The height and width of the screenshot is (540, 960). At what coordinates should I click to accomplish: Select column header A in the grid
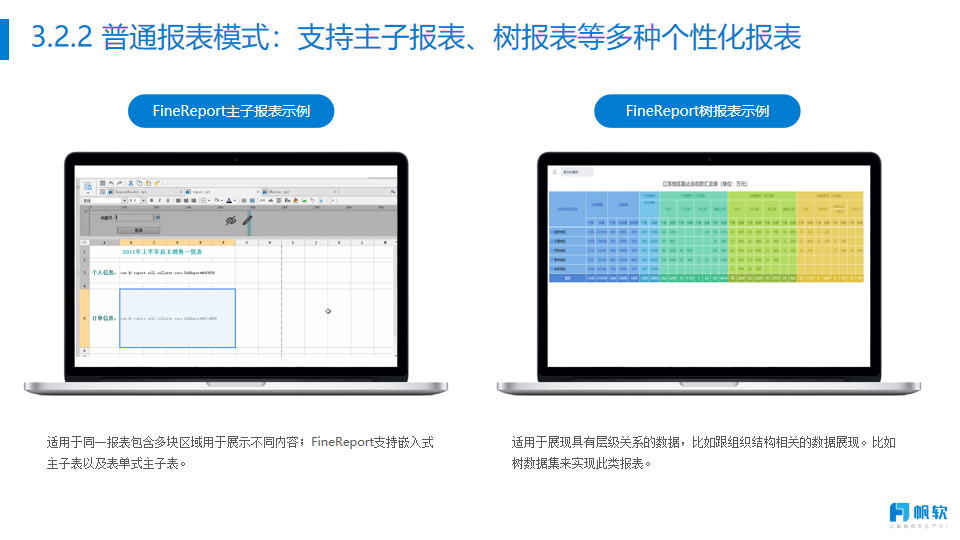[105, 242]
